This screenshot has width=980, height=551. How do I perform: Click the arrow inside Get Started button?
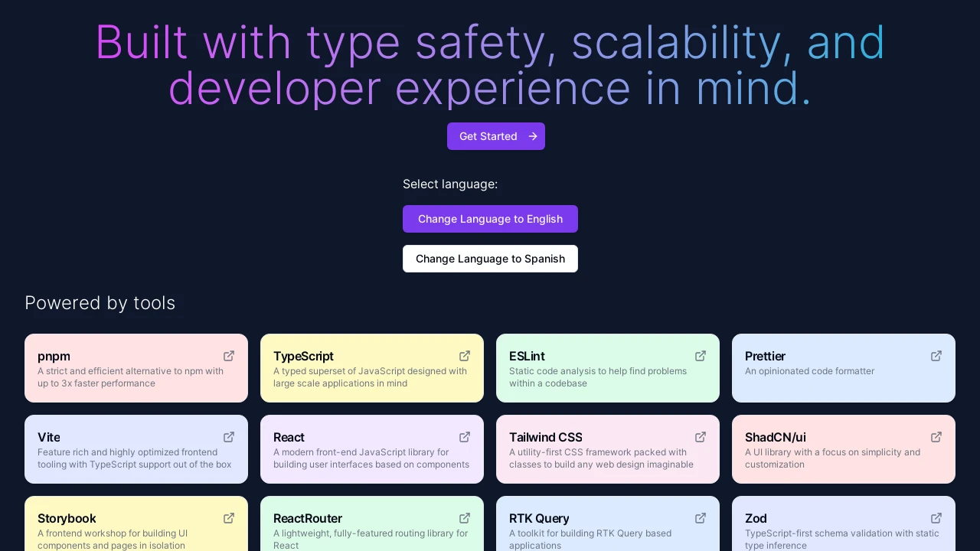[x=533, y=136]
